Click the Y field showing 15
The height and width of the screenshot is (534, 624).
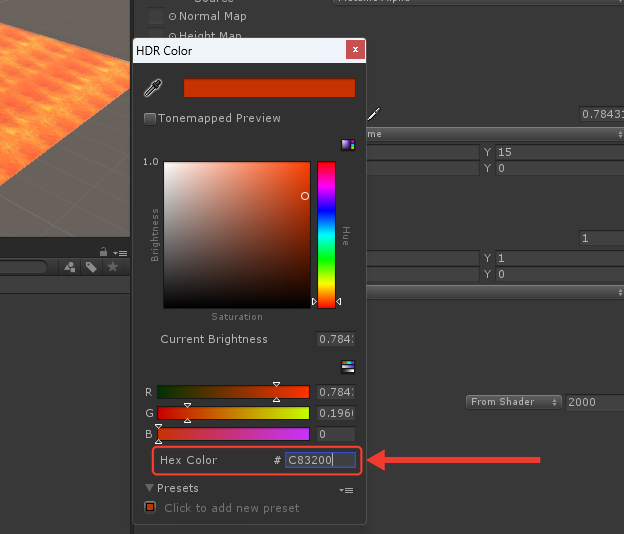coord(560,152)
